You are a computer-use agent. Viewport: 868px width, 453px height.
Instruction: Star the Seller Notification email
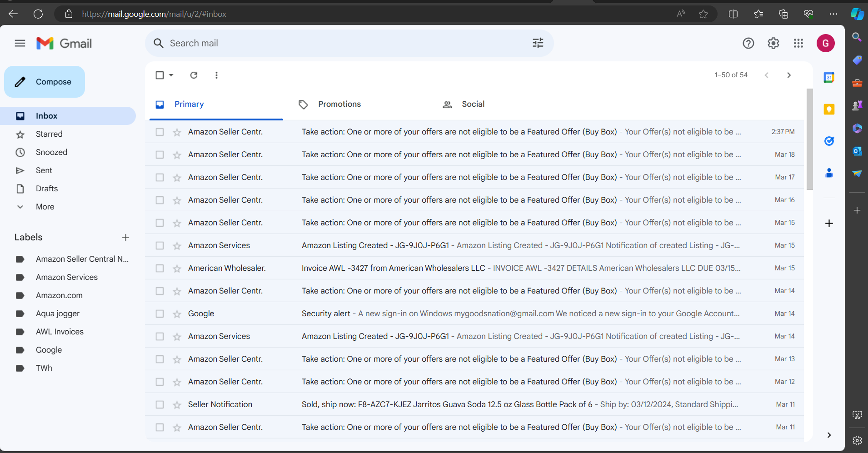[177, 404]
